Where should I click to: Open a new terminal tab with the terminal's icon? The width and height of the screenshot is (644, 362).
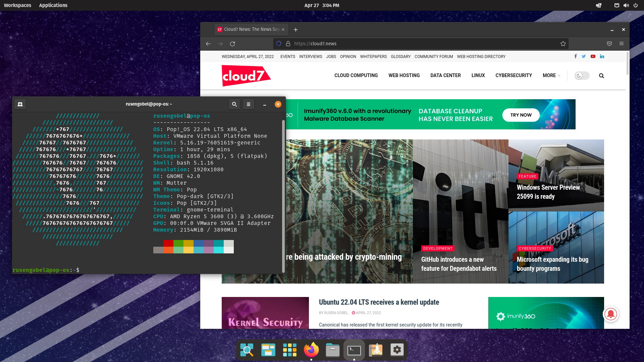(x=20, y=104)
